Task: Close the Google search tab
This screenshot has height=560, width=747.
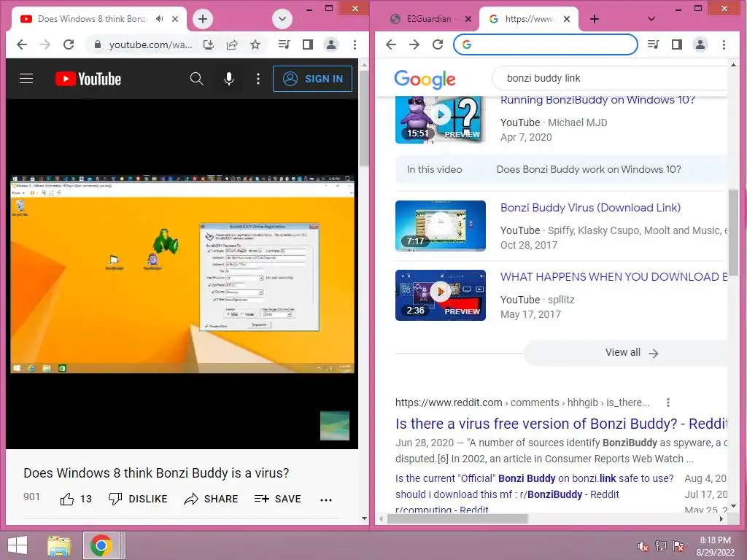Action: coord(566,19)
